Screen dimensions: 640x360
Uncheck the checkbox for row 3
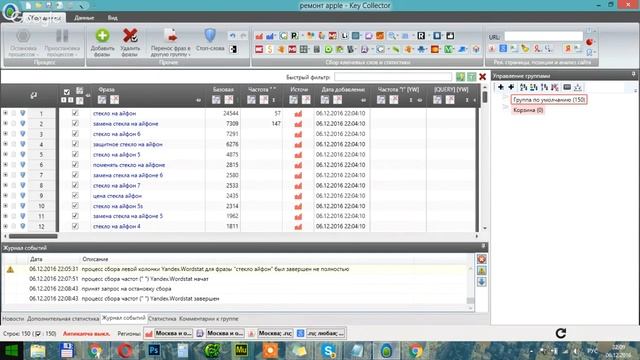click(75, 133)
